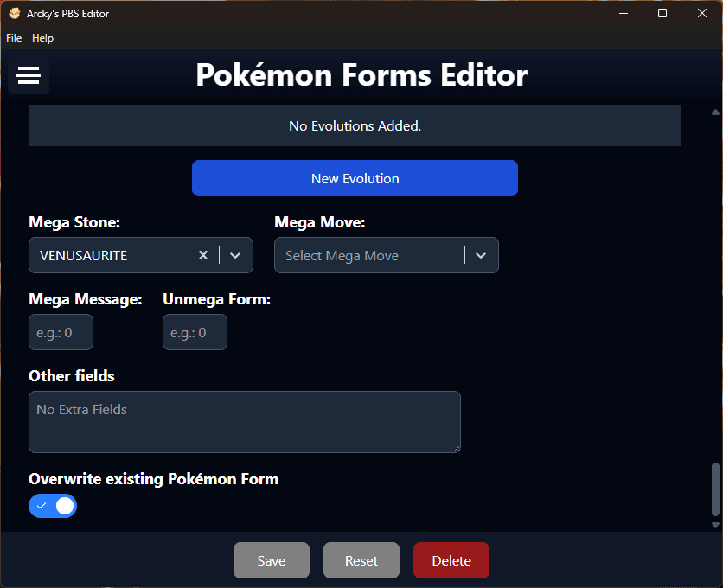The image size is (723, 588).
Task: Click the Arcky's PBS Editor app icon
Action: click(14, 14)
